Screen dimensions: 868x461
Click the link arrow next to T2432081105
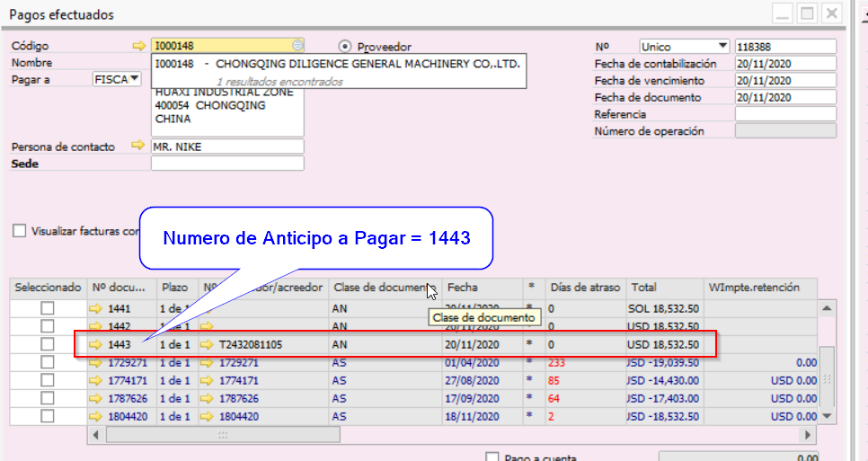tap(208, 344)
